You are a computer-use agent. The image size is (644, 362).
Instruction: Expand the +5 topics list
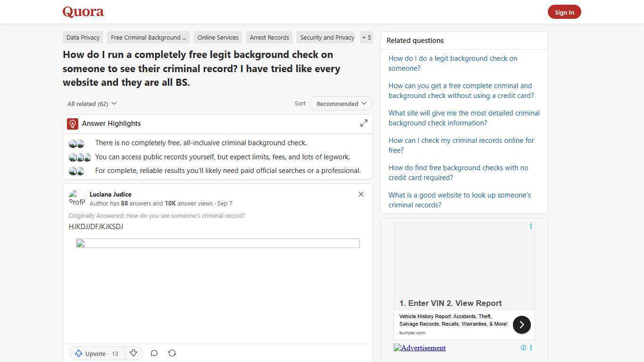coord(366,37)
